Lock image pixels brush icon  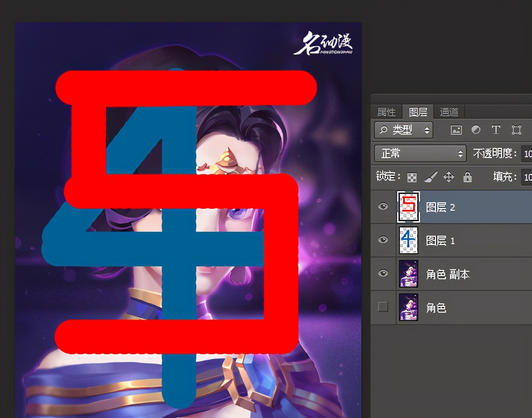(431, 177)
